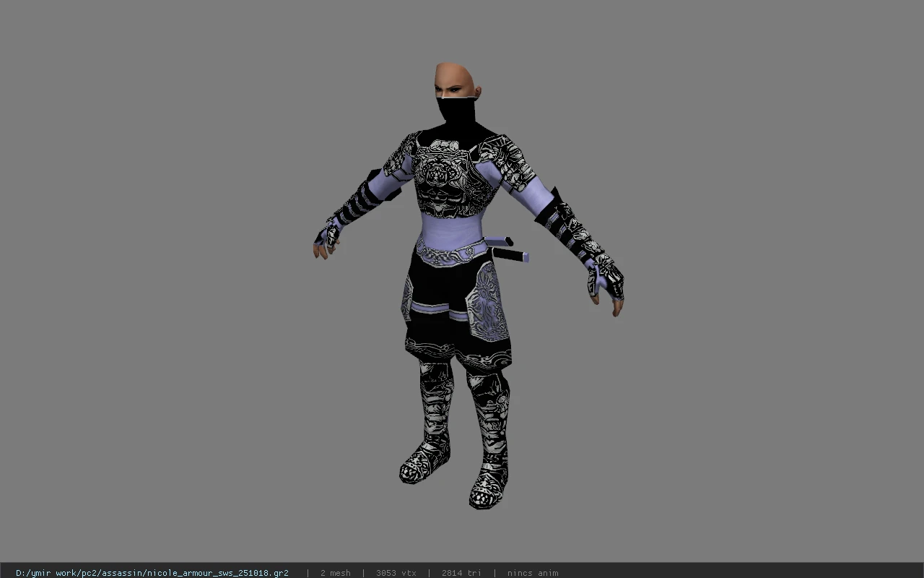Click the '2 mesh' status indicator
The height and width of the screenshot is (578, 924).
pyautogui.click(x=336, y=573)
